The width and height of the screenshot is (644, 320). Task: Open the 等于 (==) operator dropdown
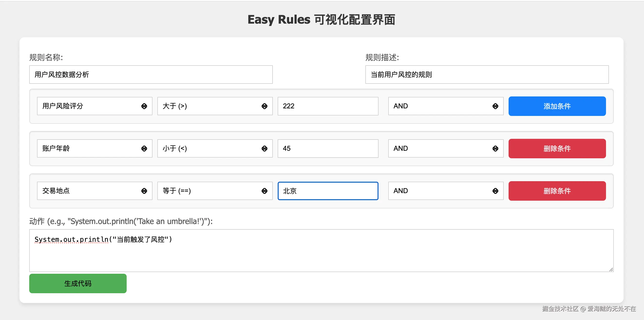[x=215, y=191]
